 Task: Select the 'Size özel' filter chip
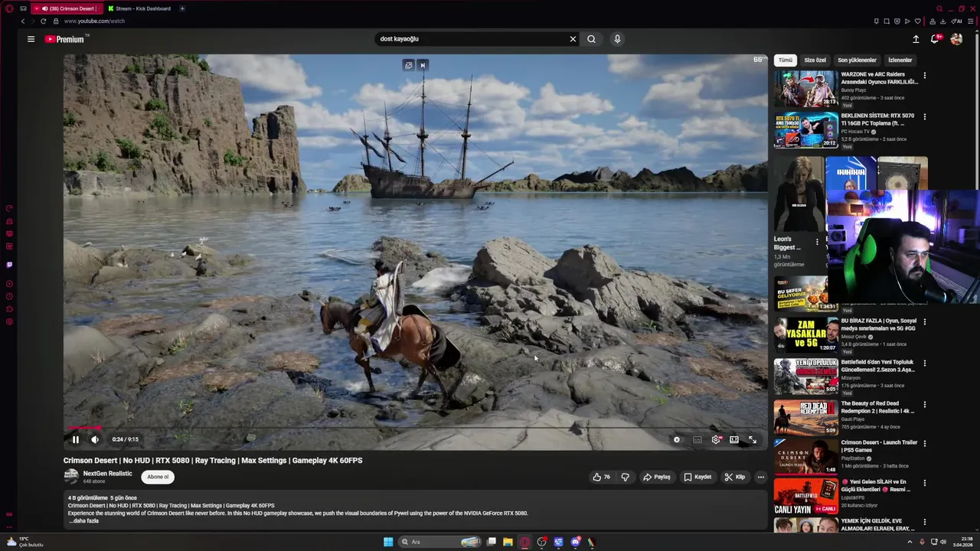(x=815, y=60)
